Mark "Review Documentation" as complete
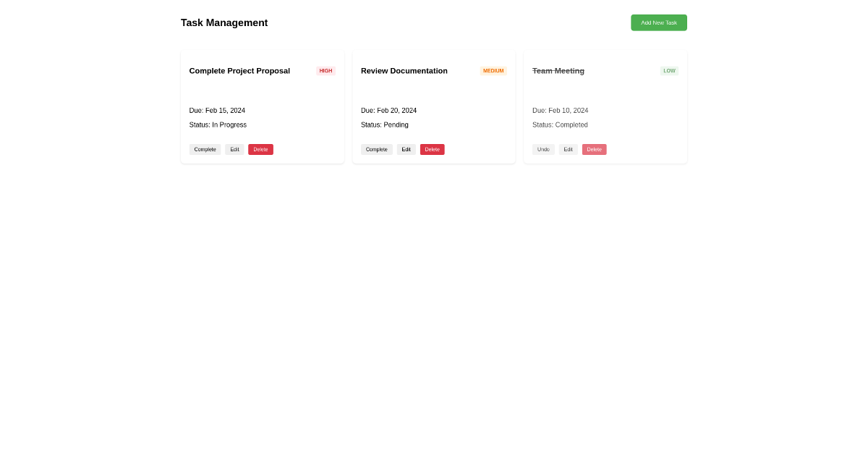The image size is (868, 456). pos(376,149)
